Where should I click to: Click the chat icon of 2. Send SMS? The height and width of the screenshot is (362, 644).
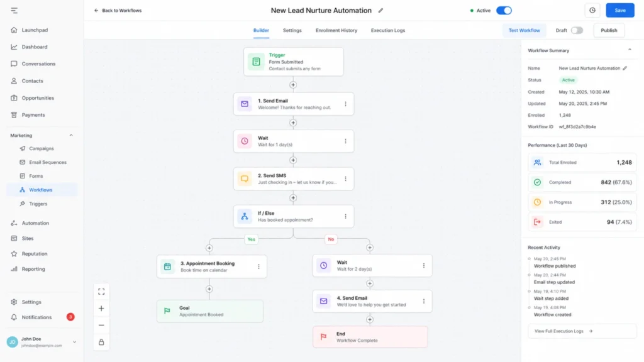[x=245, y=179]
